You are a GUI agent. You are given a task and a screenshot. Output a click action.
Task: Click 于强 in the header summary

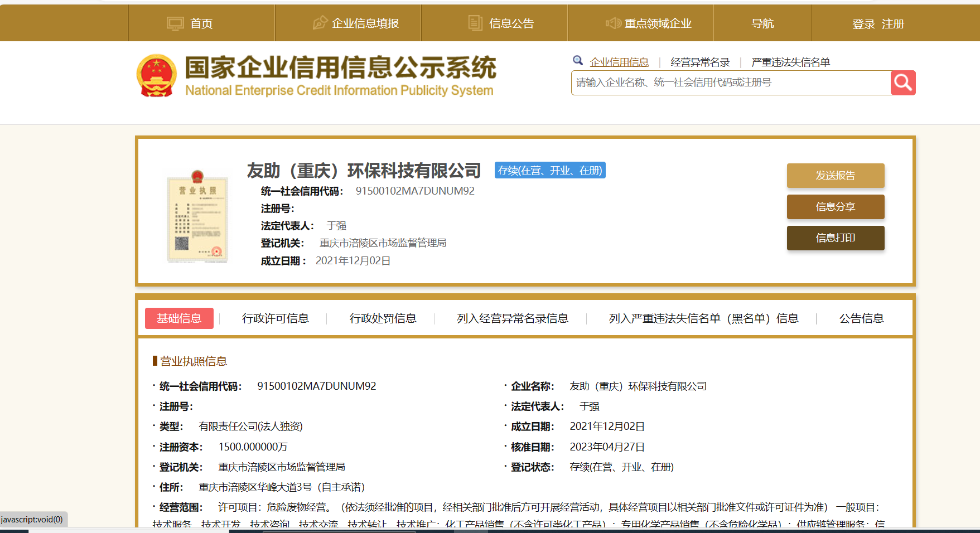point(336,226)
